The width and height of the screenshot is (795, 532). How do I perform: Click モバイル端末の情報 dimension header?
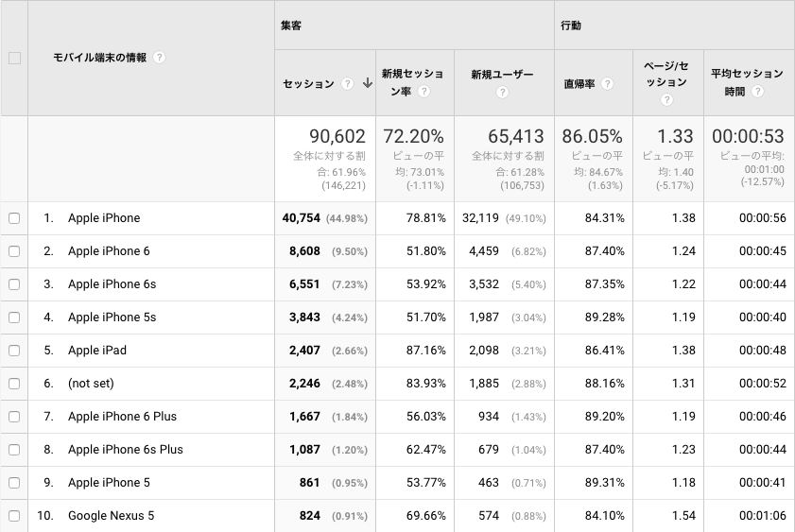pos(100,58)
